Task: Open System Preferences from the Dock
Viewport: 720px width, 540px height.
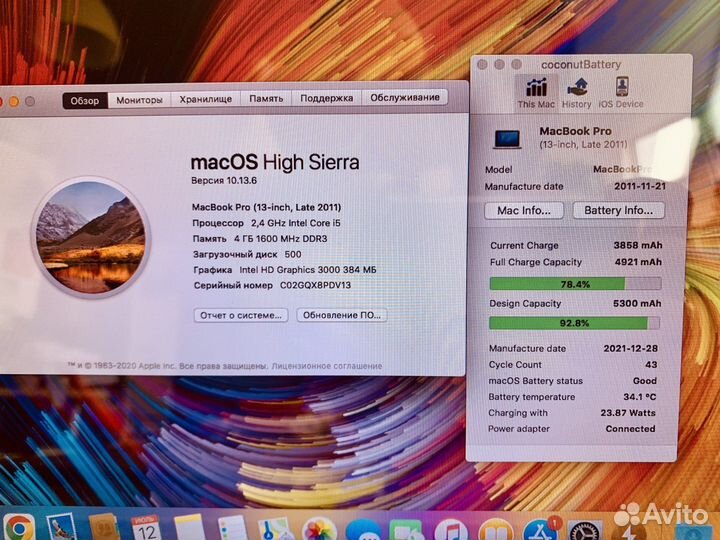Action: coord(585,530)
